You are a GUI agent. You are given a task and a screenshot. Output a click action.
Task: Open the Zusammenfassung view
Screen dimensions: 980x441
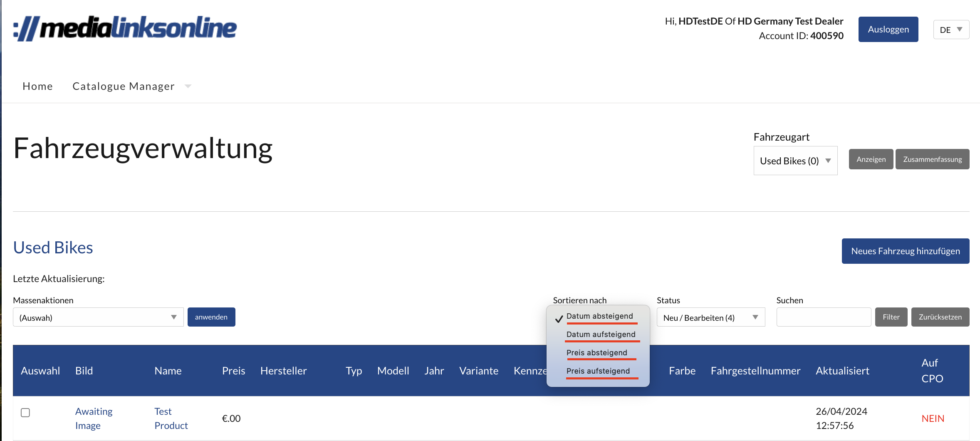(x=933, y=159)
